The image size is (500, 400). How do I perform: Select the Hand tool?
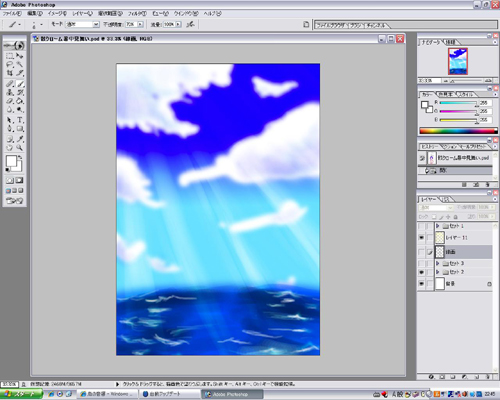[x=10, y=148]
